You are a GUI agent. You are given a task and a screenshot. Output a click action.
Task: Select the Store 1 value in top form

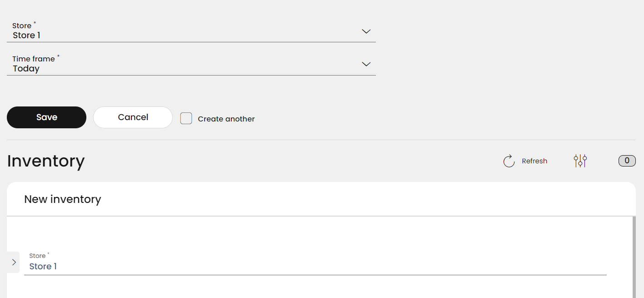[27, 35]
